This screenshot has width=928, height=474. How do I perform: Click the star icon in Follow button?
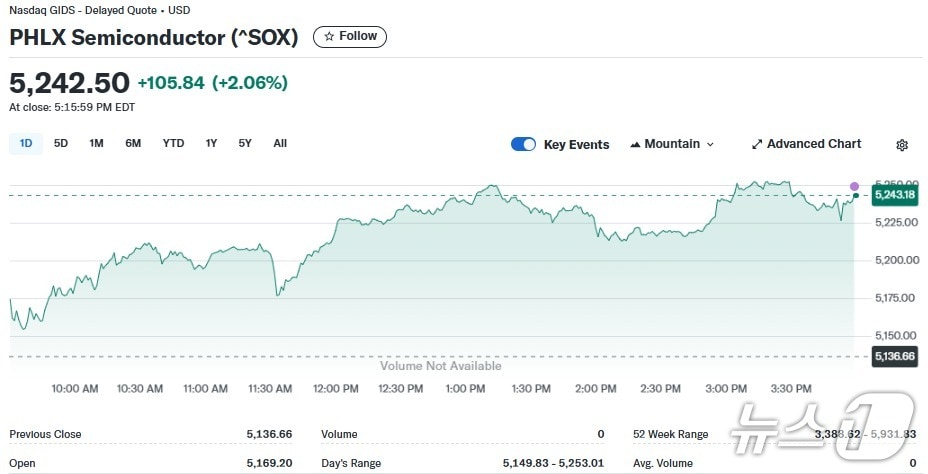pyautogui.click(x=328, y=37)
